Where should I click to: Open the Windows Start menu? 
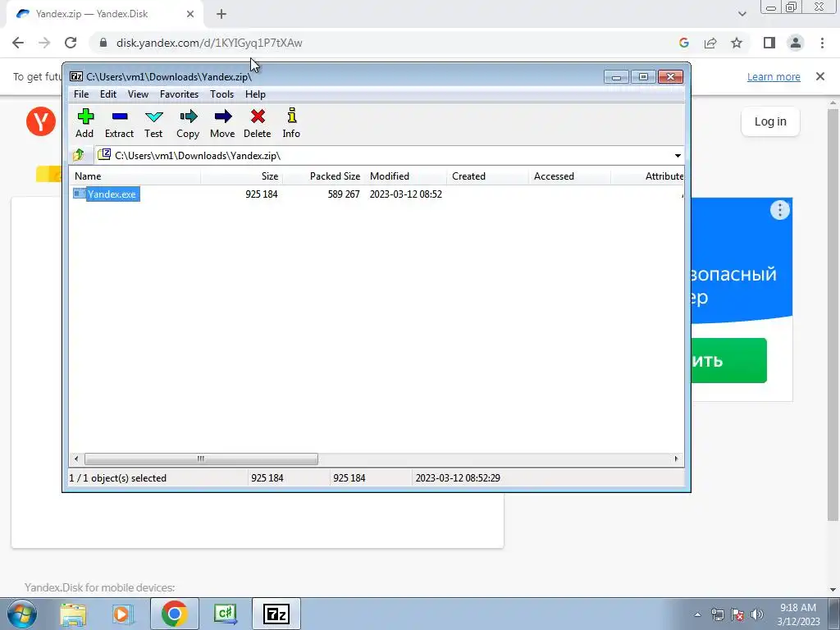click(21, 614)
